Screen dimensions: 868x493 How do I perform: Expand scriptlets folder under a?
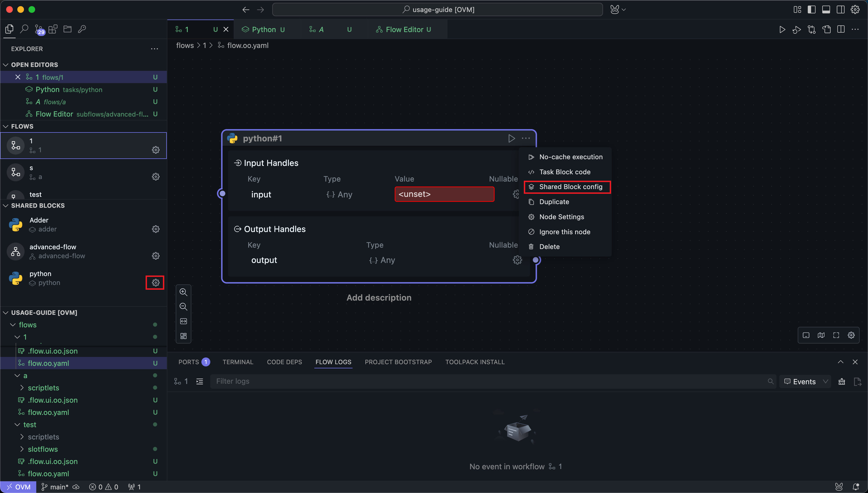pyautogui.click(x=43, y=388)
